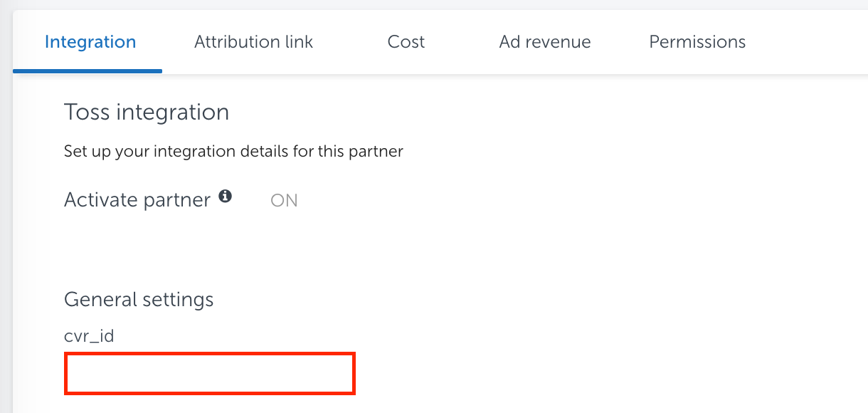
Task: Switch to the Integration tab
Action: pyautogui.click(x=90, y=42)
